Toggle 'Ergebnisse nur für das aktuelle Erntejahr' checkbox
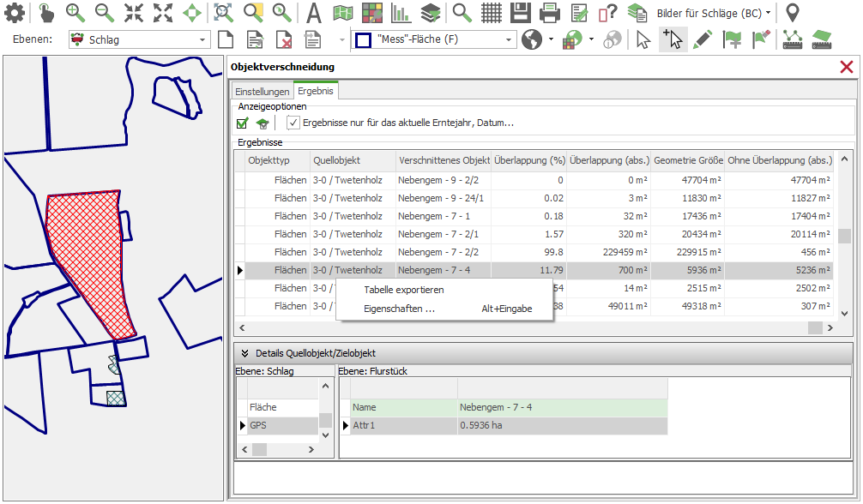Image resolution: width=863 pixels, height=504 pixels. pos(293,123)
